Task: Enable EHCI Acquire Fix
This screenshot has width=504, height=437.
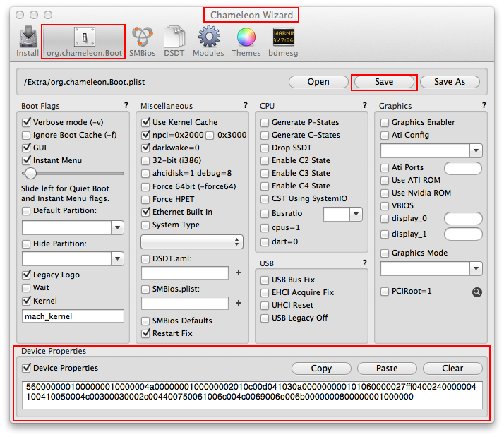Action: 265,292
